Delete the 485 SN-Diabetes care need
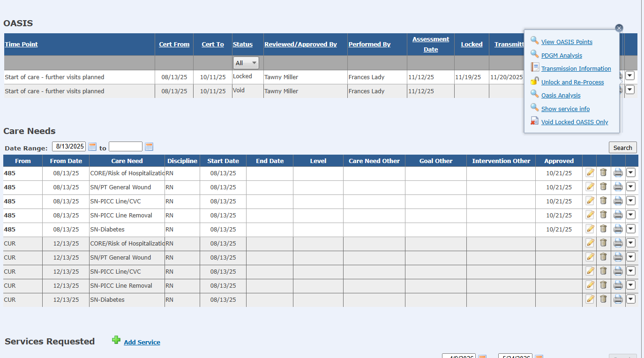 (603, 229)
